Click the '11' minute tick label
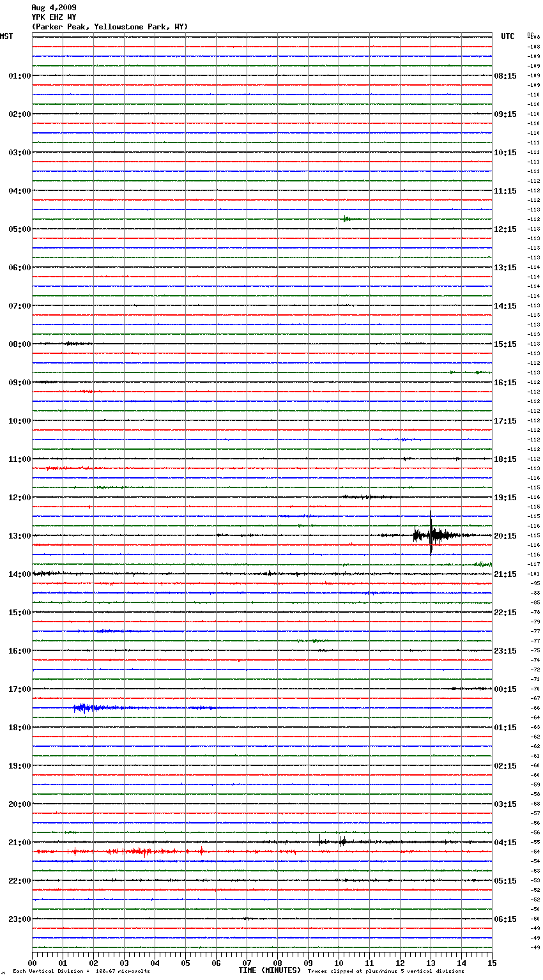Viewport: 543px width, 980px height. click(369, 963)
